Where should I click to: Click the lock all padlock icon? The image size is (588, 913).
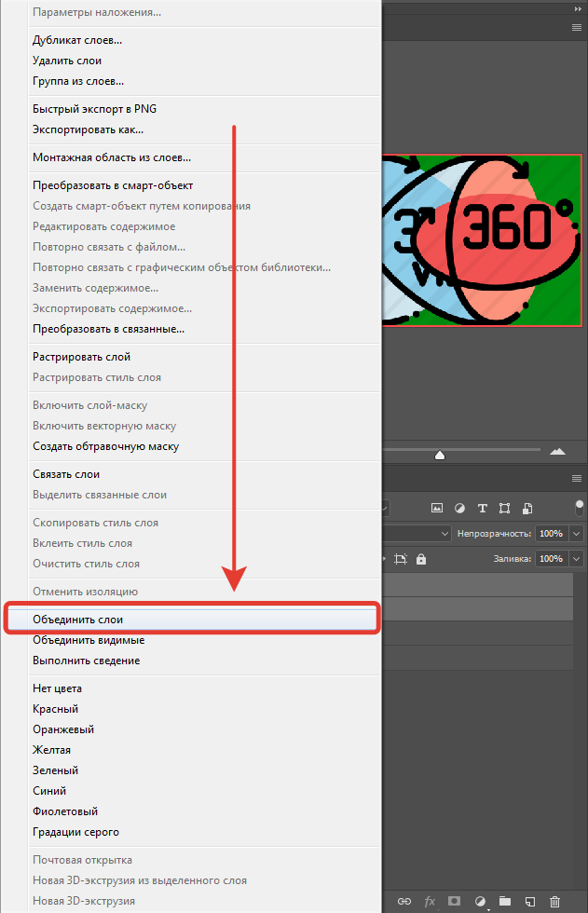pos(421,559)
